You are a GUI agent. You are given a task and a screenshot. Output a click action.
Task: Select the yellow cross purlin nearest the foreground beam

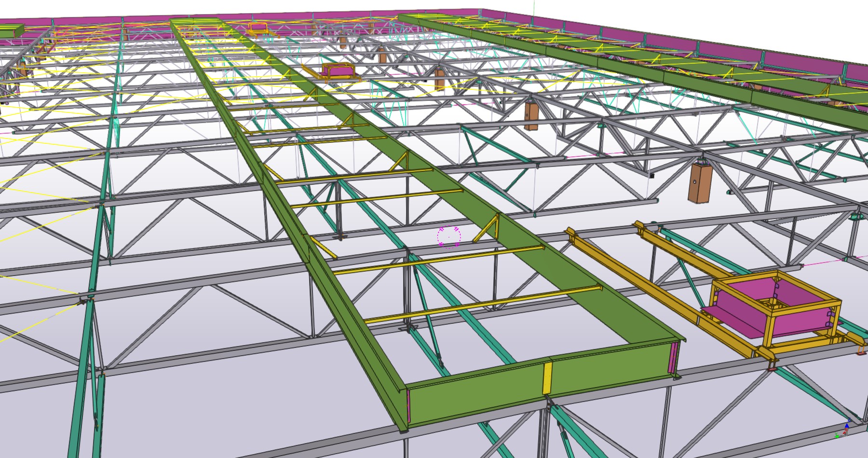tap(482, 305)
